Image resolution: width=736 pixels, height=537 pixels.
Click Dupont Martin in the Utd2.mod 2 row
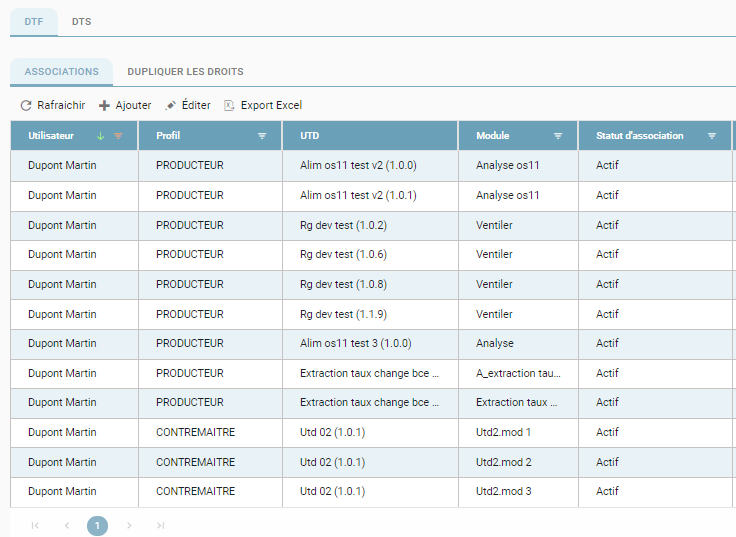click(62, 462)
